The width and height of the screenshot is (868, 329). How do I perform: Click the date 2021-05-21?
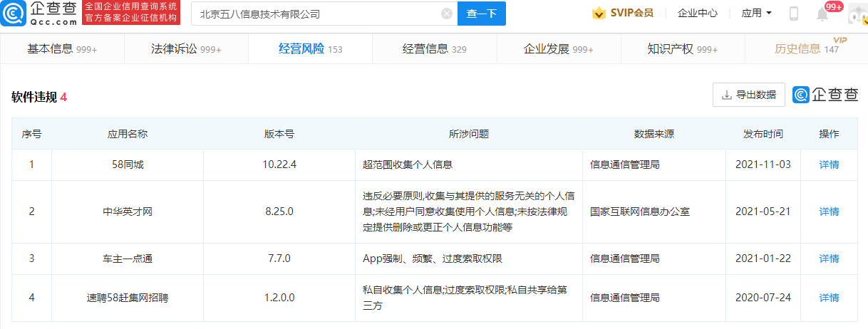(x=763, y=211)
